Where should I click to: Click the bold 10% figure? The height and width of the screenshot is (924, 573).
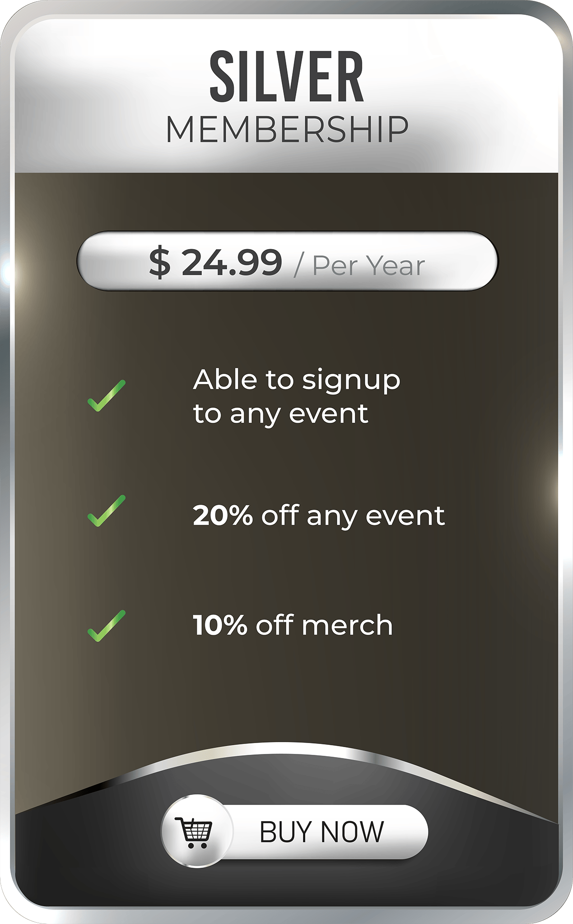[x=220, y=625]
